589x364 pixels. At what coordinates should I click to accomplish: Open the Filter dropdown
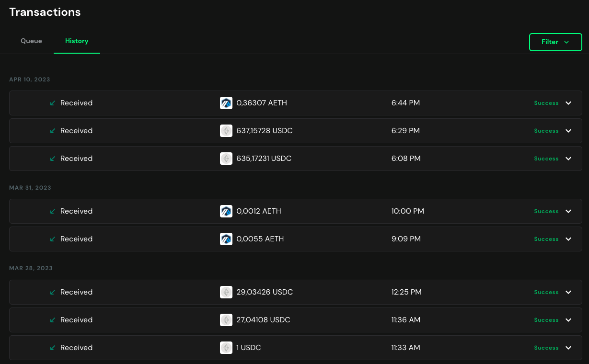pyautogui.click(x=555, y=42)
